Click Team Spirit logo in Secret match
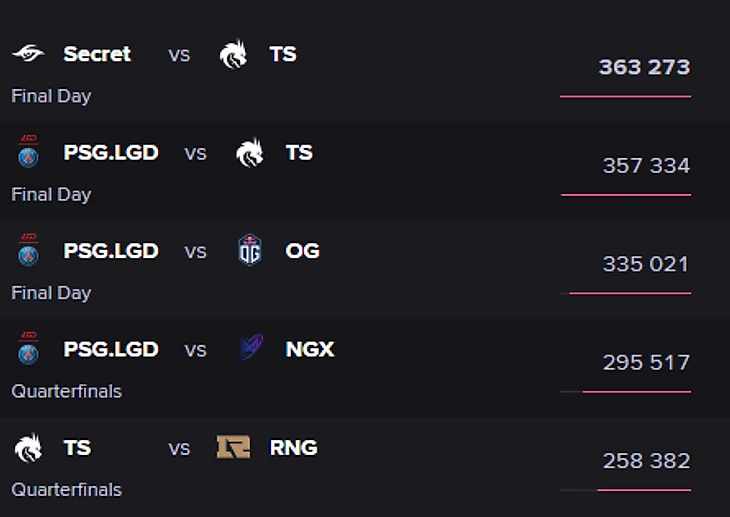The height and width of the screenshot is (517, 730). (233, 54)
